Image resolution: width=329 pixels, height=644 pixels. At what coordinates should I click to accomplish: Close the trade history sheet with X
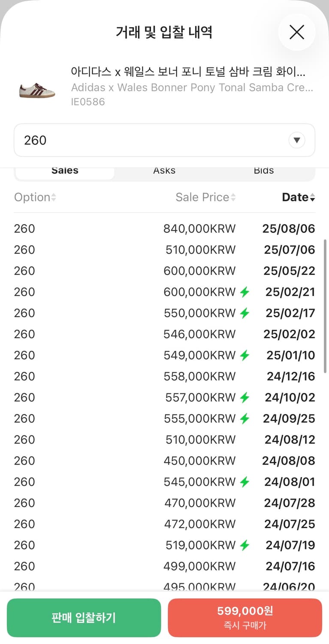click(x=296, y=32)
